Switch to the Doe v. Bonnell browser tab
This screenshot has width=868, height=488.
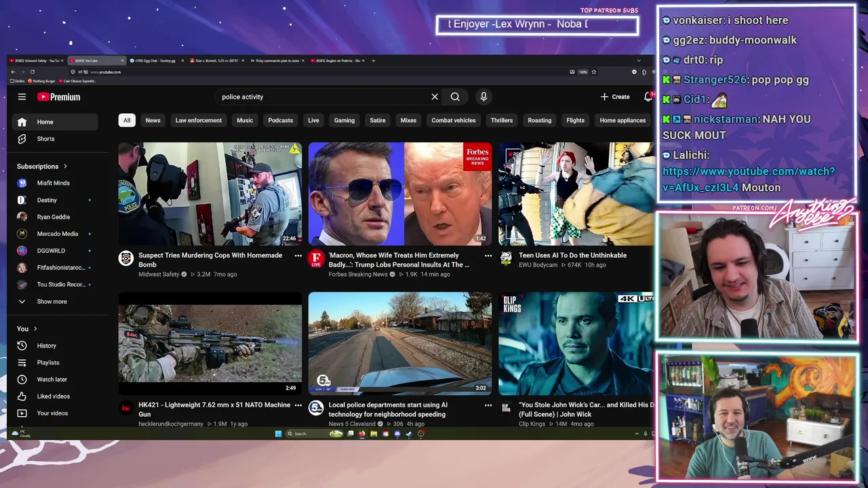coord(217,60)
